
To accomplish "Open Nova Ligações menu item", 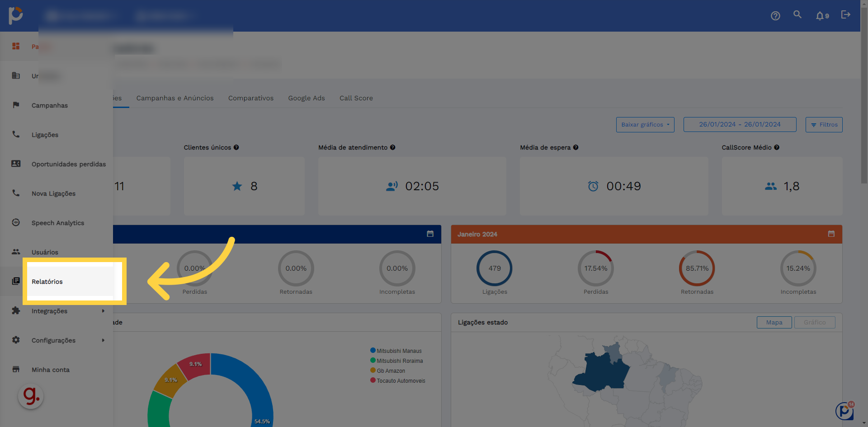I will [53, 193].
